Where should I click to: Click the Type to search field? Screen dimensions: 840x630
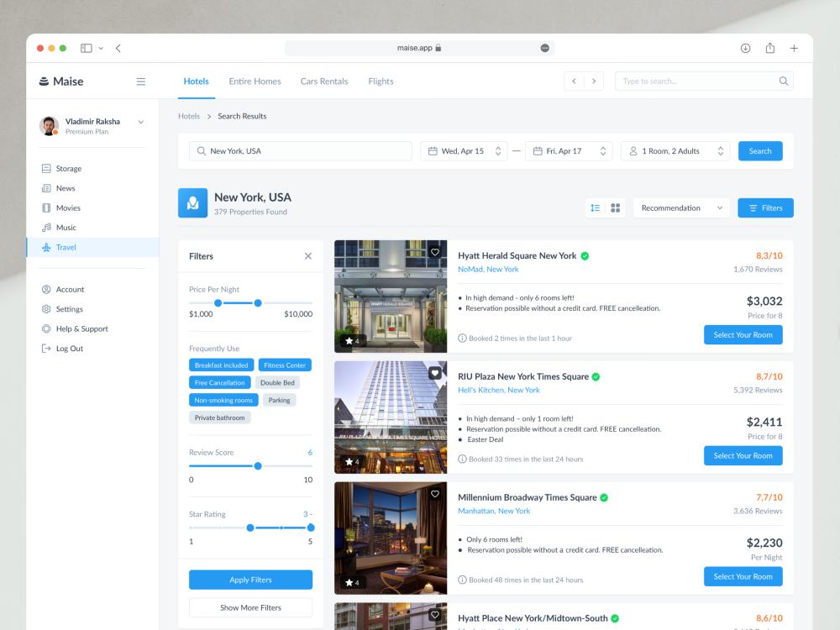click(x=704, y=81)
